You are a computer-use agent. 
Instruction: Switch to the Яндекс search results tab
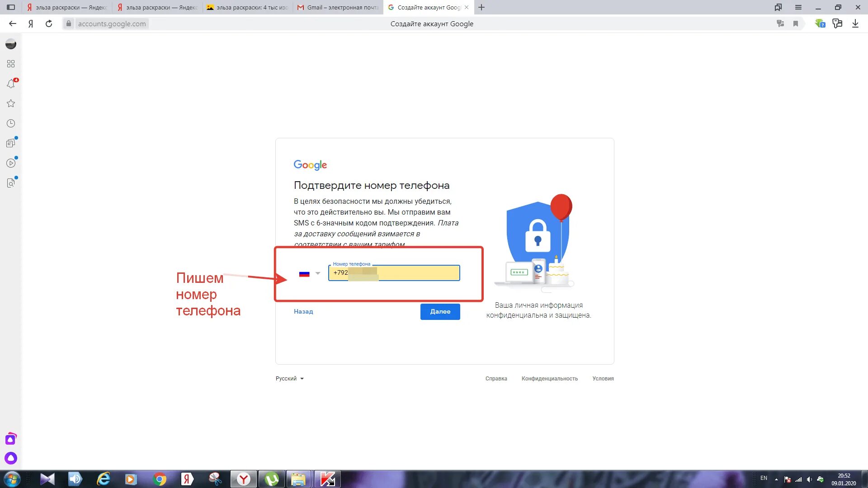[67, 7]
